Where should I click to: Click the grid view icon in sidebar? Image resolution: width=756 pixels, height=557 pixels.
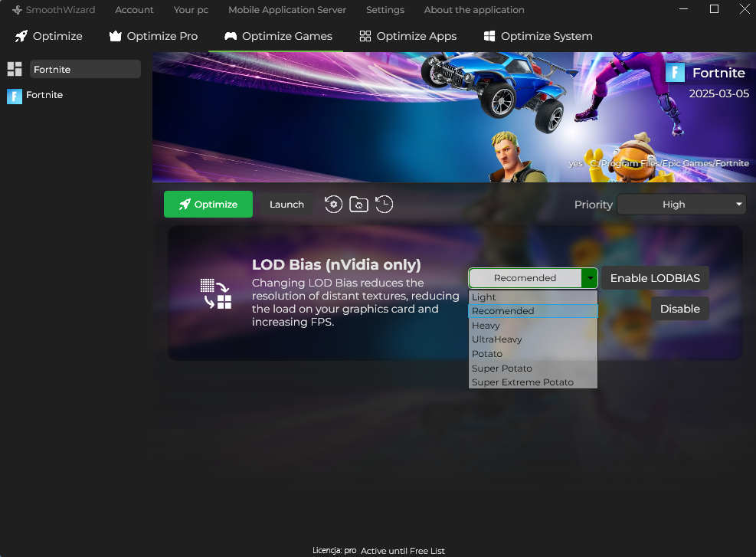click(x=15, y=69)
